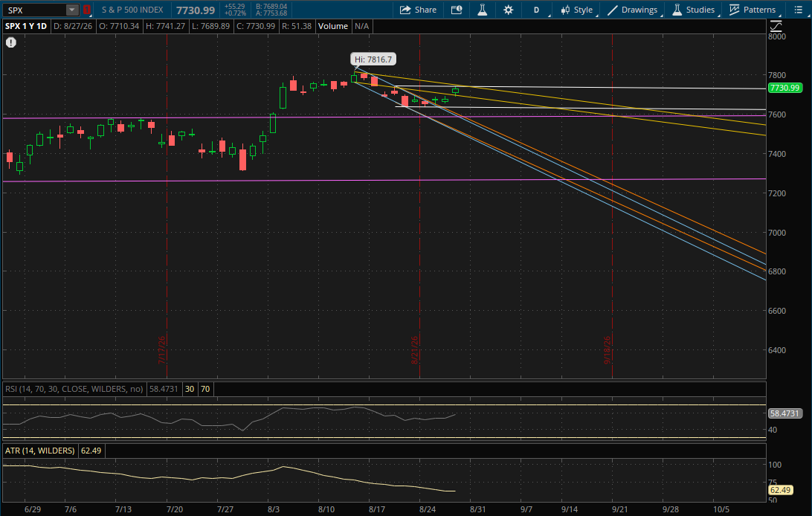Expand the SPX symbol dropdown arrow
Screen dimensions: 812x516
(72, 10)
